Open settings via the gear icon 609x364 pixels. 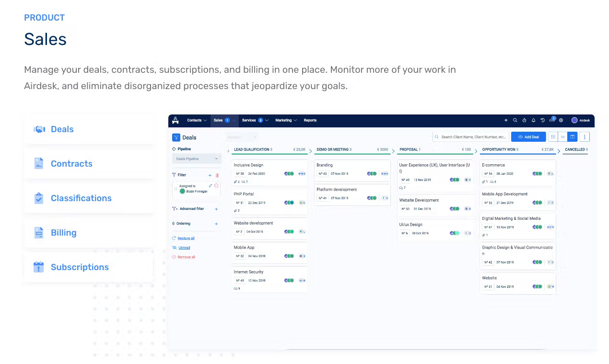pyautogui.click(x=561, y=120)
